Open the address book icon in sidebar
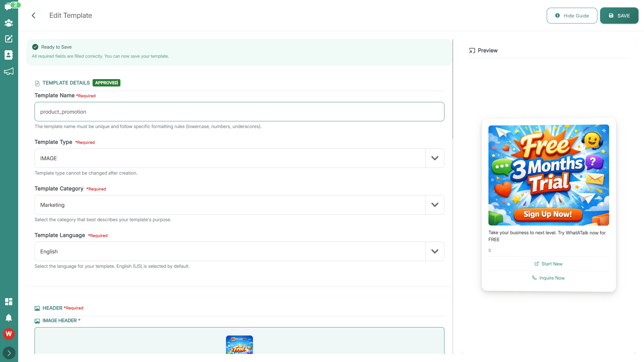 (x=9, y=55)
